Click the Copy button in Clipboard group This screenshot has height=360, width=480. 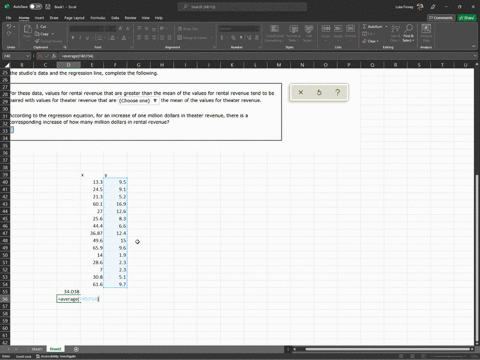(42, 34)
